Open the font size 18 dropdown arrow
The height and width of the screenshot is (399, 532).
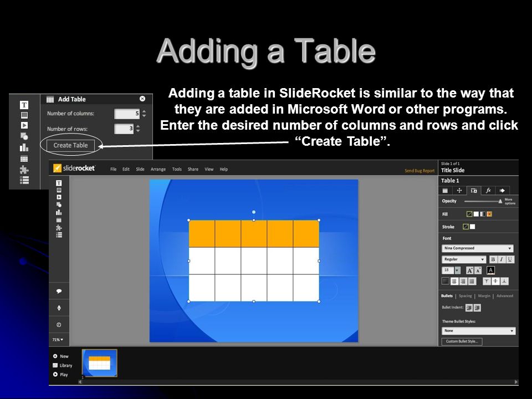click(x=457, y=270)
